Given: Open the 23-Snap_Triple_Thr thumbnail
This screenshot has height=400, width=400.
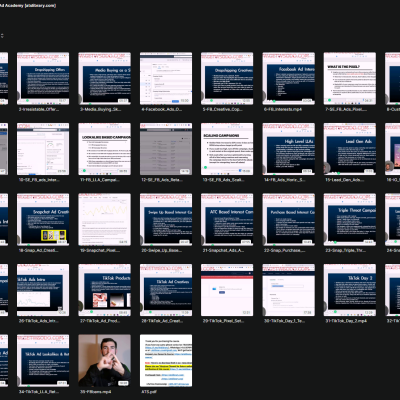Looking at the screenshot, I should coord(350,220).
